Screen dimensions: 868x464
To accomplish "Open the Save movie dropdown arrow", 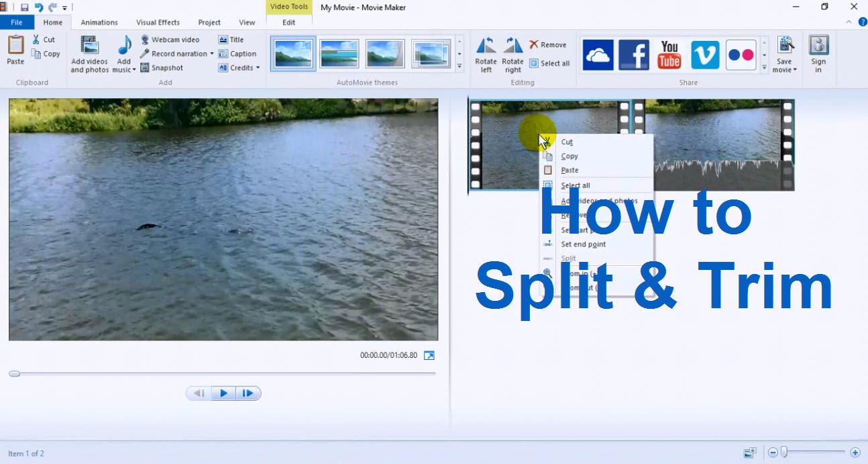I will click(795, 70).
